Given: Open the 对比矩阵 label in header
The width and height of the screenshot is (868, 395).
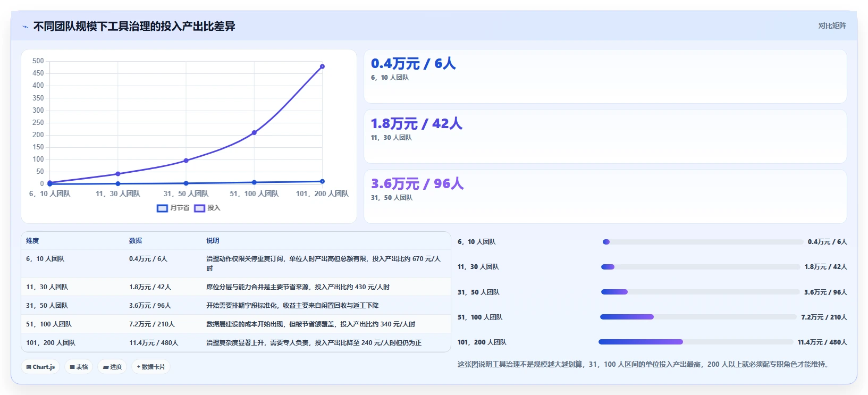Looking at the screenshot, I should click(x=832, y=26).
